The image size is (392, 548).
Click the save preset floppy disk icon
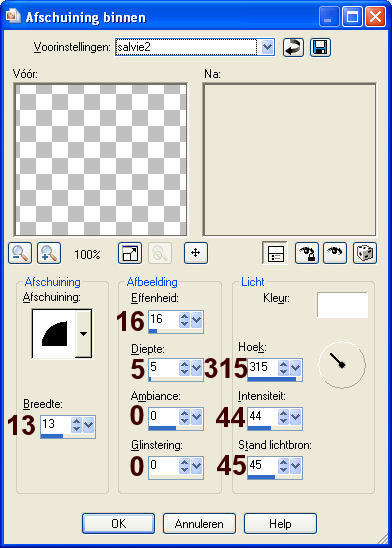(x=320, y=47)
